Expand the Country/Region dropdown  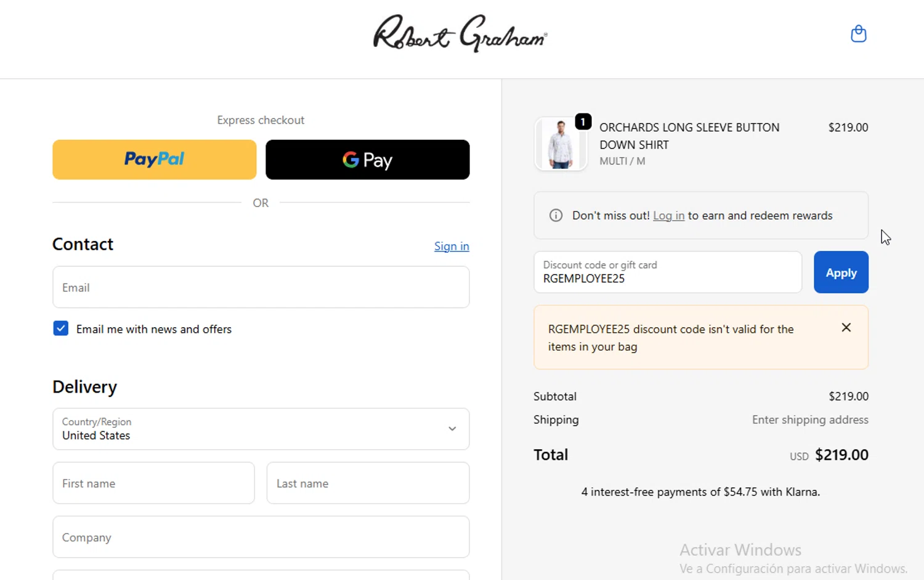[261, 429]
